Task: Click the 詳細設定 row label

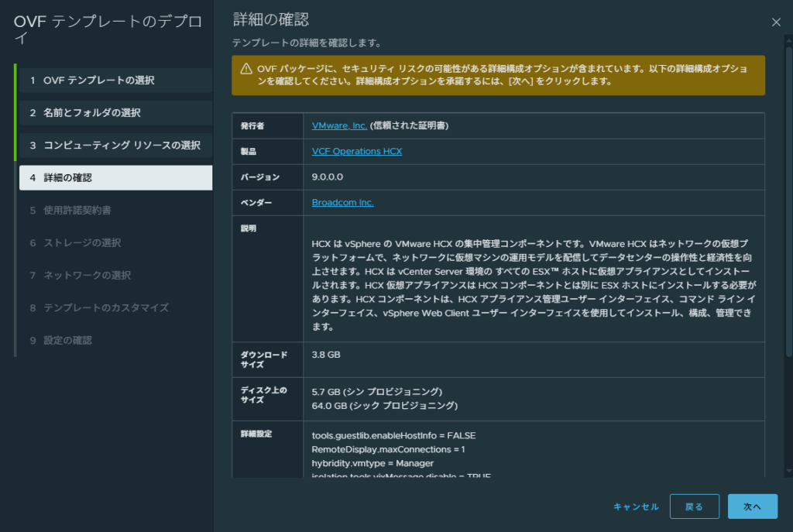Action: (x=256, y=434)
